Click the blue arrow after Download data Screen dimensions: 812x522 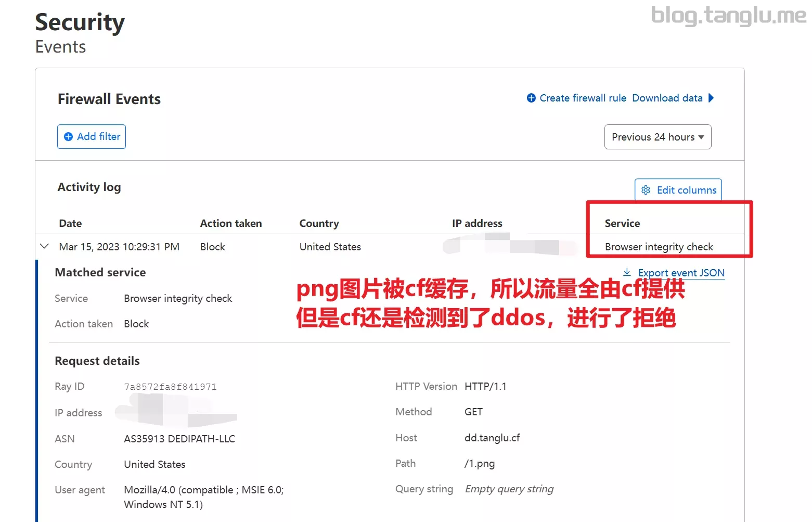[711, 98]
